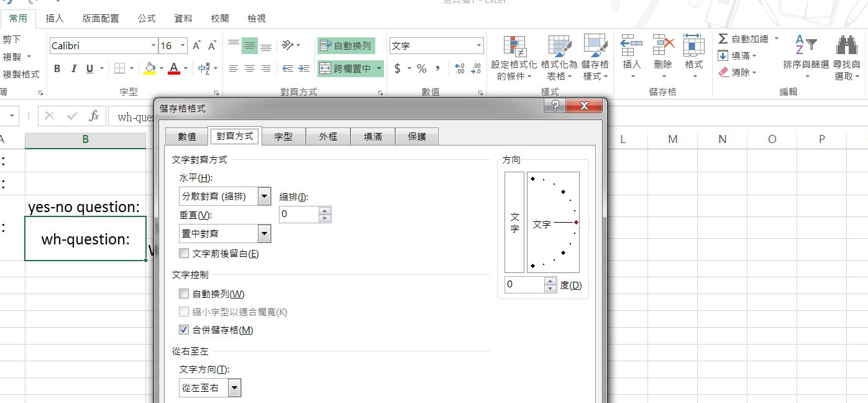This screenshot has width=868, height=403.
Task: Click the percent style icon
Action: (x=421, y=68)
